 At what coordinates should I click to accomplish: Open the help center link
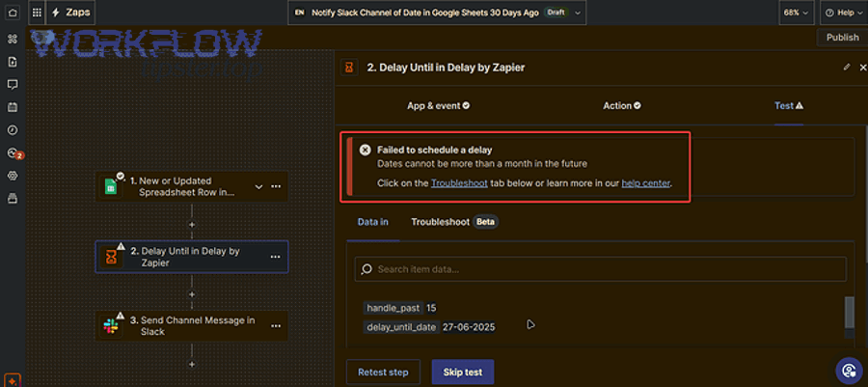pos(645,182)
